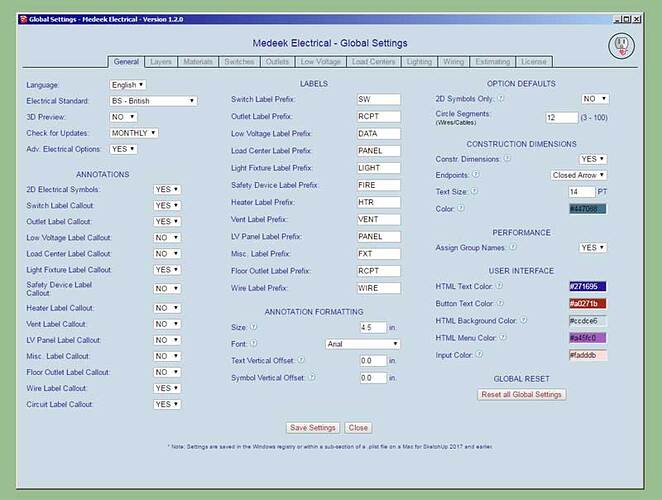Screen dimensions: 662x500
Task: Open the 2D Electrical Symbols dropdown
Action: tap(167, 190)
